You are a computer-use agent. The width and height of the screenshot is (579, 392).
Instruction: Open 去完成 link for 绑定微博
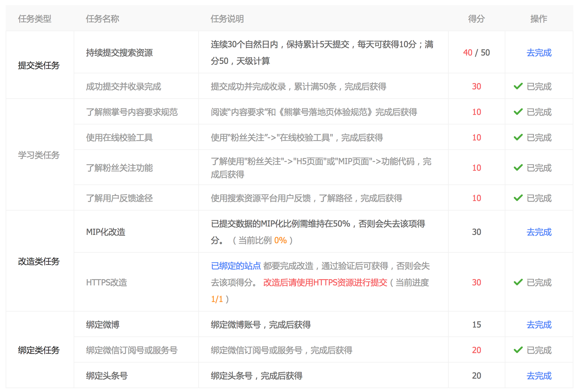(539, 325)
